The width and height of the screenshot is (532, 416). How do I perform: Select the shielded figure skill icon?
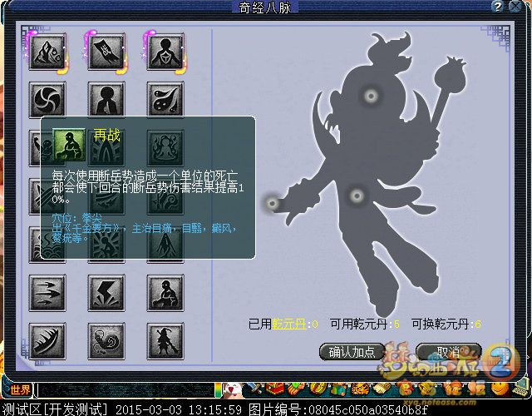(165, 52)
